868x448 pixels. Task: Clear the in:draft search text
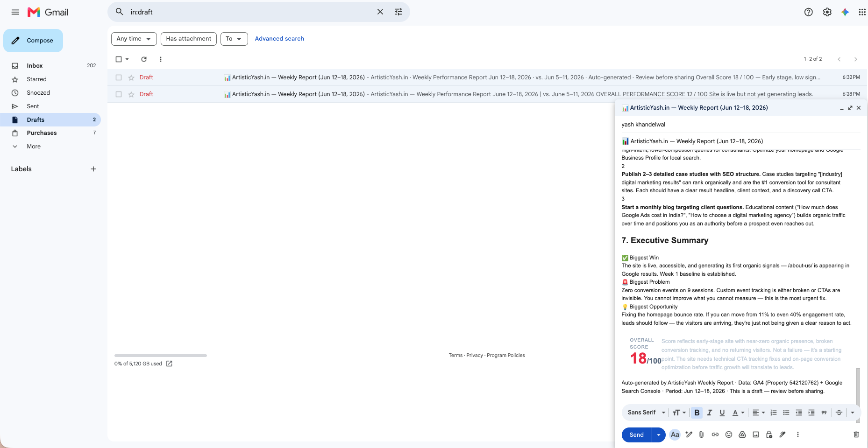[x=380, y=12]
